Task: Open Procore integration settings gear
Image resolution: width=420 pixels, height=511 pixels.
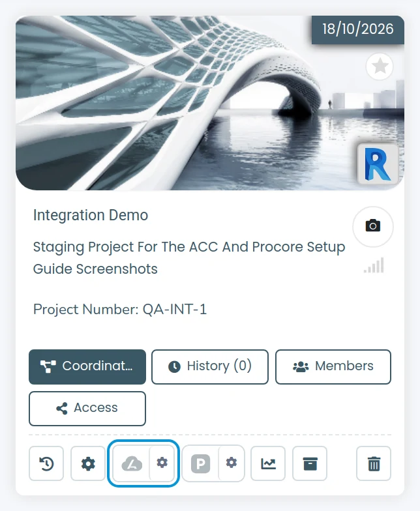Action: tap(232, 463)
